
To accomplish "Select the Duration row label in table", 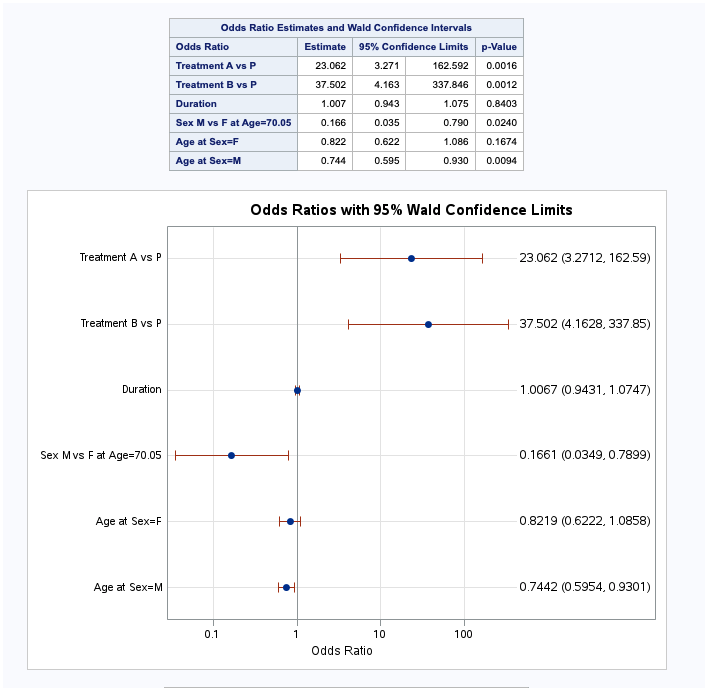I will coord(196,104).
